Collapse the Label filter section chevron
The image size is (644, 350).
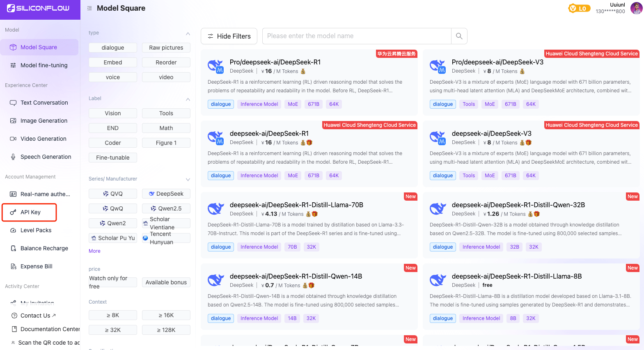(x=188, y=99)
